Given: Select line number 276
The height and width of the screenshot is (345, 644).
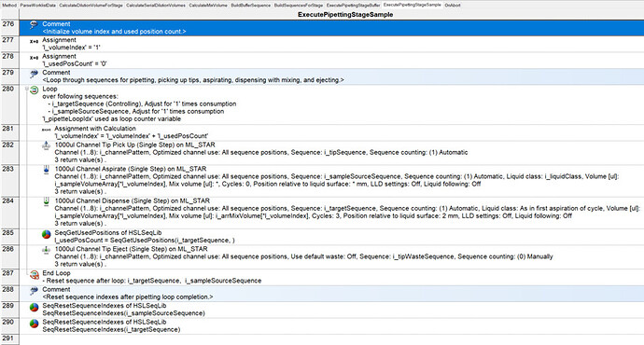Looking at the screenshot, I should 7,24.
